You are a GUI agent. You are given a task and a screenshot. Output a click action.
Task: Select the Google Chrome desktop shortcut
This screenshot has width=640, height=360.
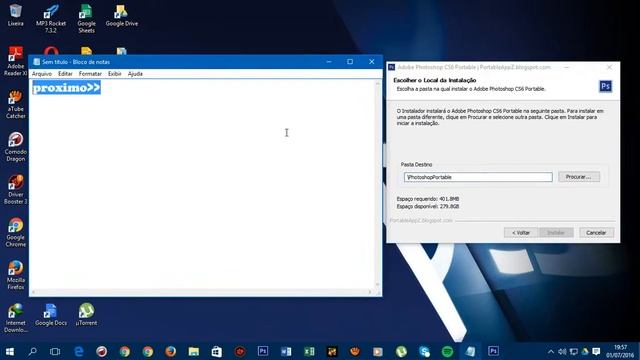(16, 233)
